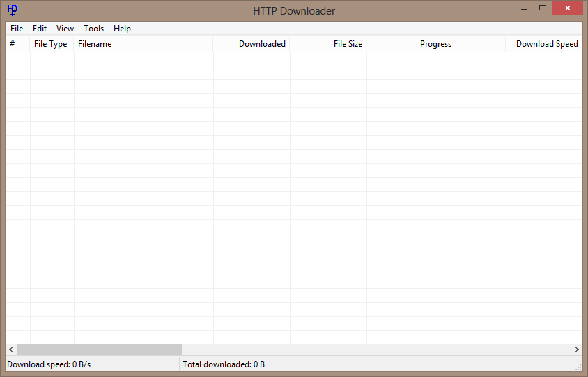
Task: Open the Help menu
Action: pyautogui.click(x=122, y=29)
